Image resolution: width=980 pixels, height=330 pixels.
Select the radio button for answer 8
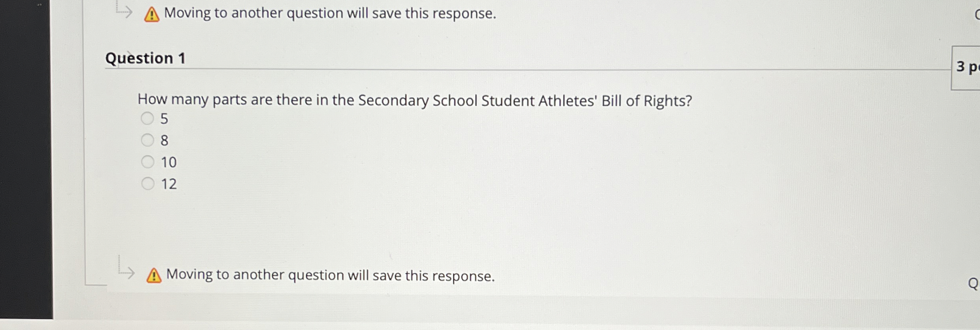coord(148,140)
